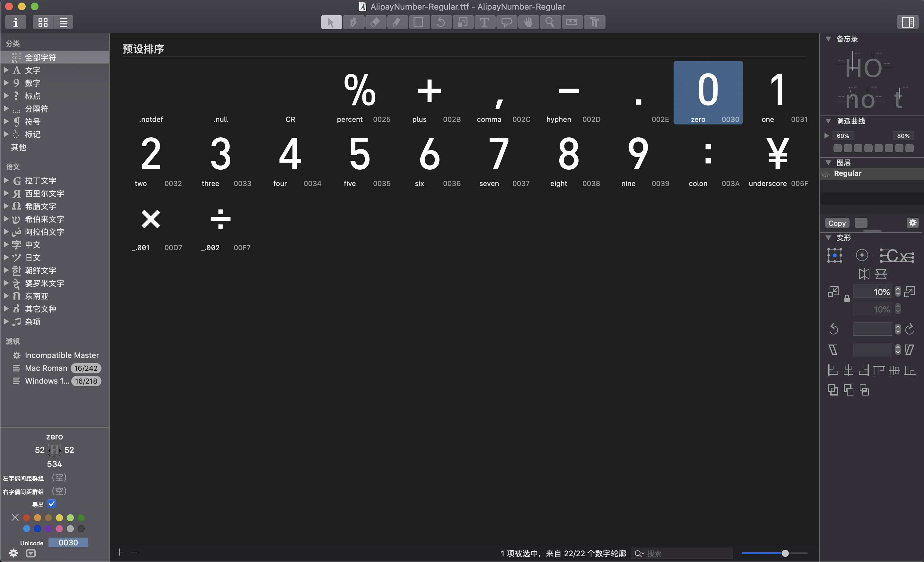Click flip horizontal mirror icon
924x562 pixels.
864,274
